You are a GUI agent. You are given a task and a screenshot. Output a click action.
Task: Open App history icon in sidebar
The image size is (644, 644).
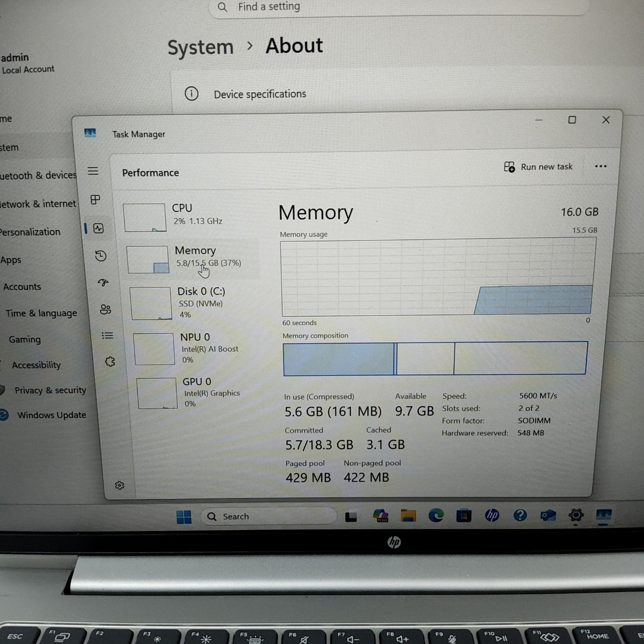click(100, 256)
